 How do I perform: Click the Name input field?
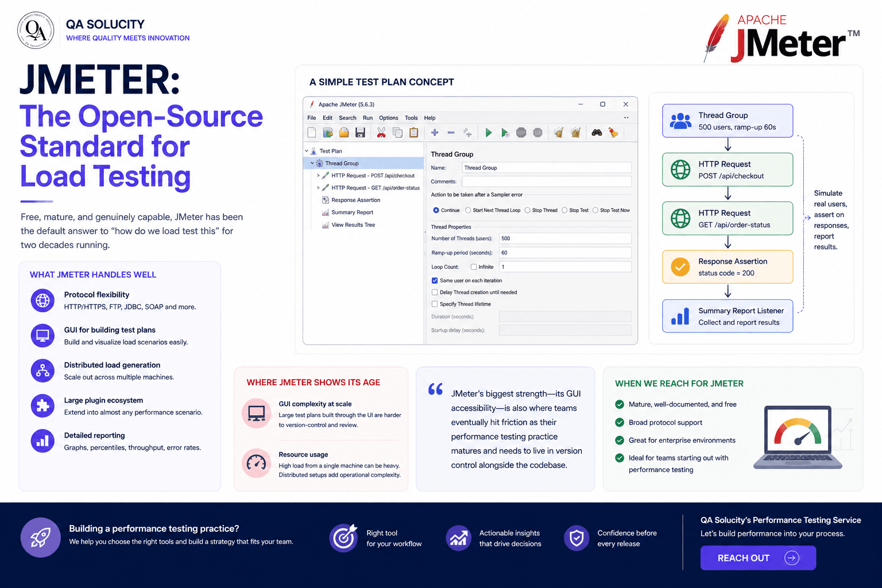pyautogui.click(x=547, y=168)
